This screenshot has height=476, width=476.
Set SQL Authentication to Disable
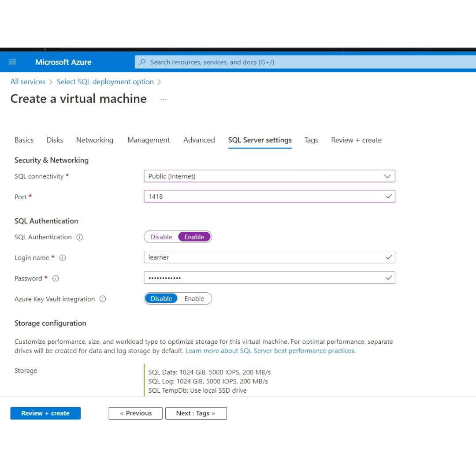click(x=161, y=237)
